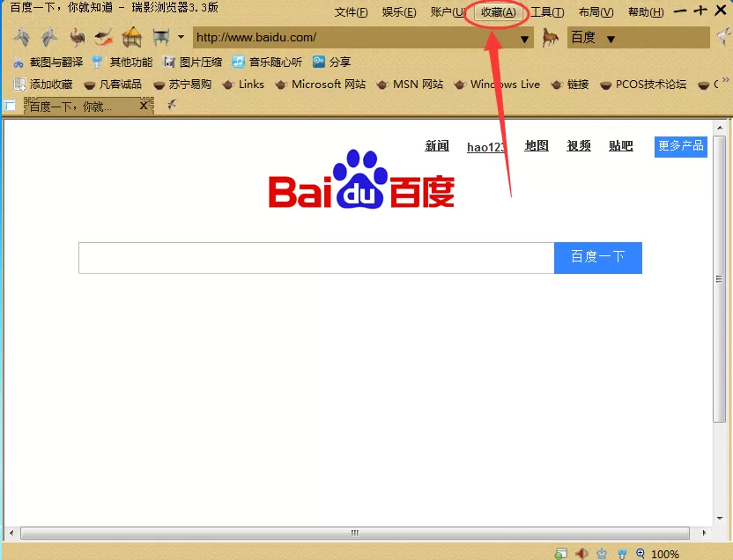Click tab list icon left of tab
The width and height of the screenshot is (733, 560).
pyautogui.click(x=10, y=106)
